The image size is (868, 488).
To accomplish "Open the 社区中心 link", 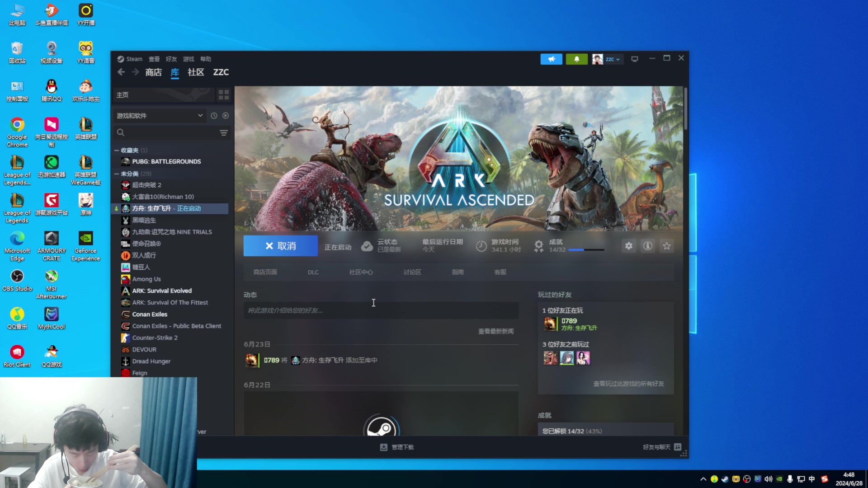I will point(361,272).
